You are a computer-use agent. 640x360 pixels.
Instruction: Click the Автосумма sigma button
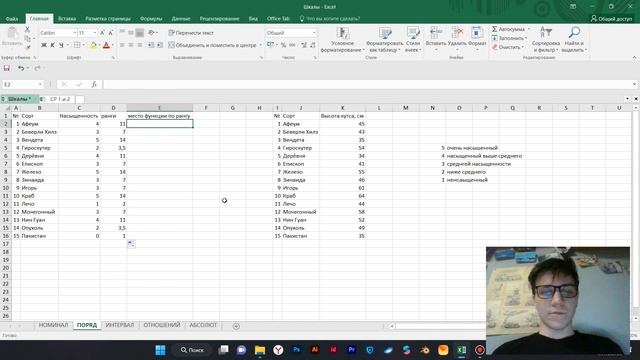coord(509,29)
